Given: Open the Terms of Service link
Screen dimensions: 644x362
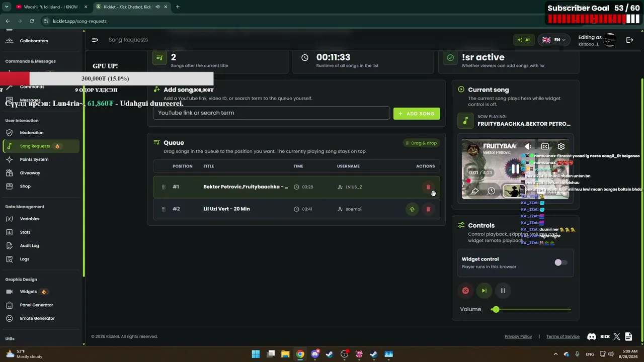Looking at the screenshot, I should pos(563,336).
